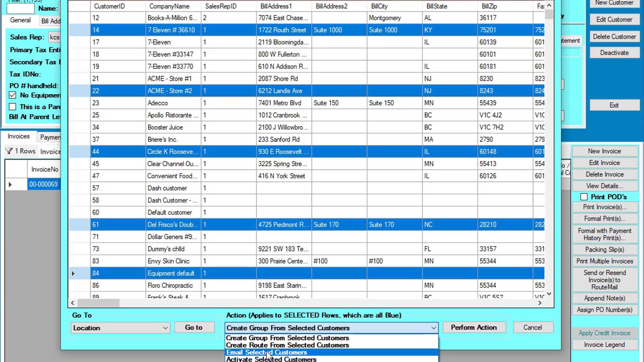Screen dimensions: 644x362
Task: Select the Adecco customer row
Action: click(307, 103)
